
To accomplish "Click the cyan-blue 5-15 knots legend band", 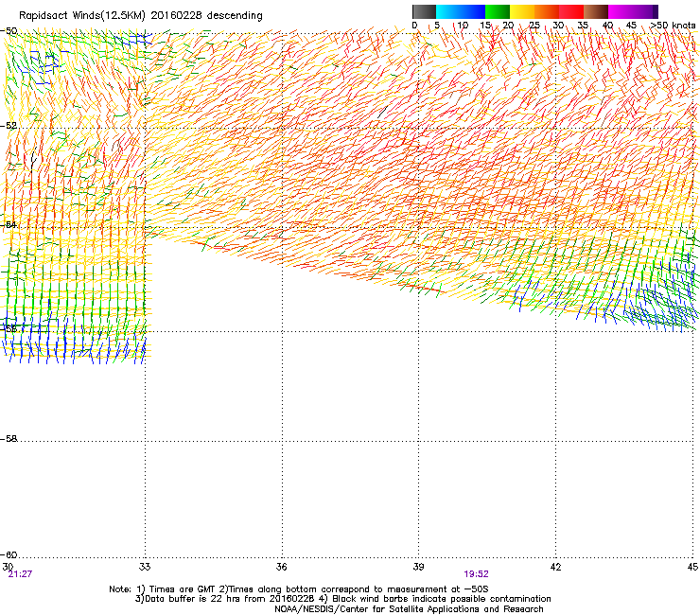I will [461, 11].
